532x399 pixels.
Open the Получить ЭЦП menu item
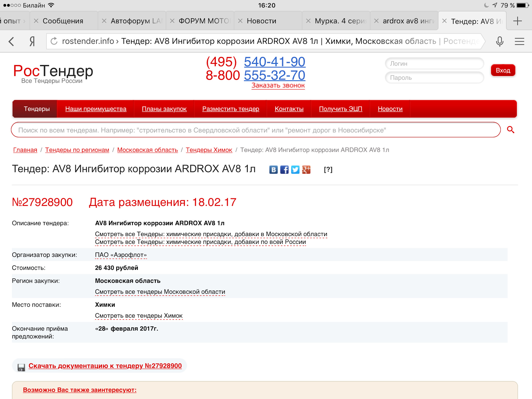click(x=341, y=109)
